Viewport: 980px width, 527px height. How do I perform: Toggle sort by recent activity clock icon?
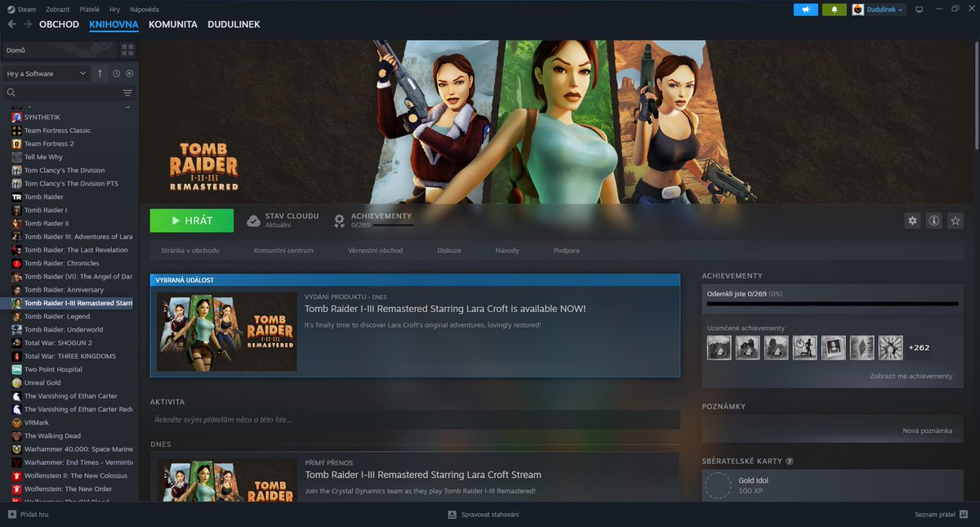[117, 74]
